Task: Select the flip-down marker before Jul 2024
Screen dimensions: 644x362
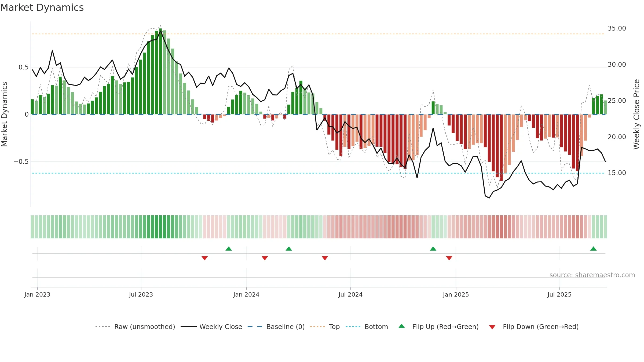Action: tap(325, 258)
